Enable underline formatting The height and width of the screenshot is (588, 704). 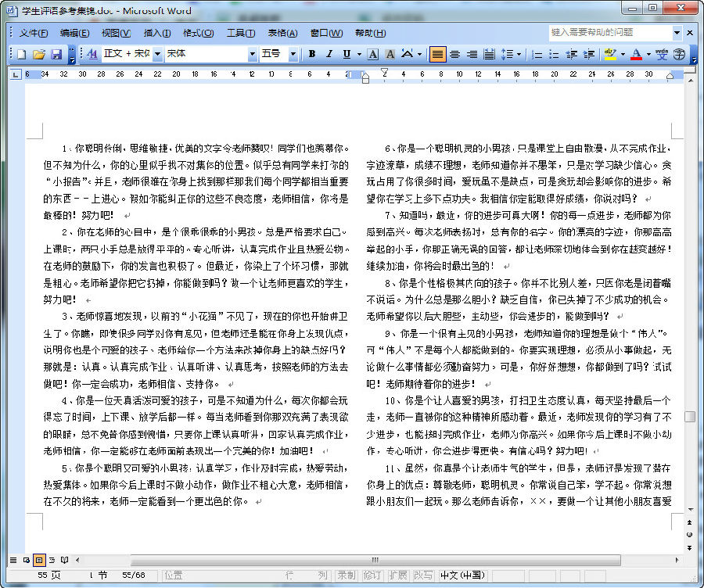click(x=346, y=55)
